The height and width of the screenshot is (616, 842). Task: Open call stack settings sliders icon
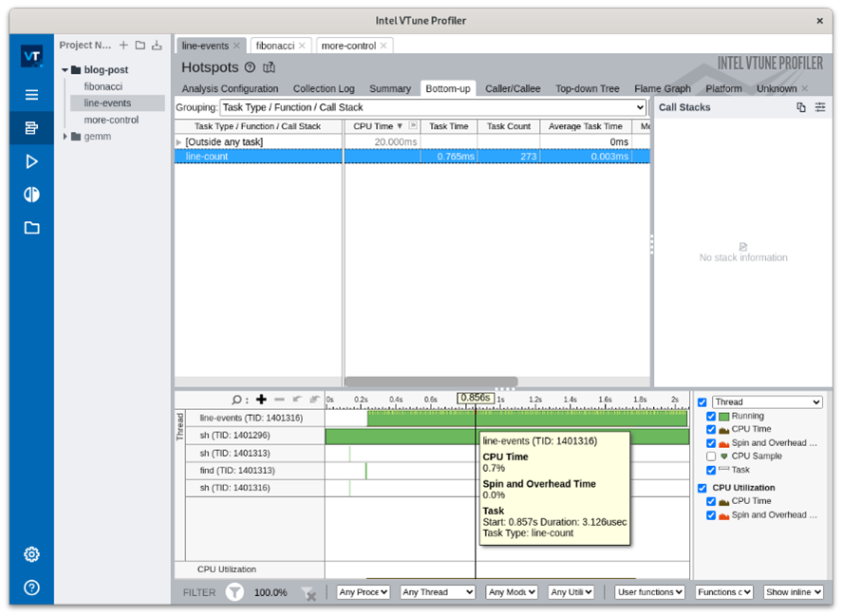click(x=820, y=107)
